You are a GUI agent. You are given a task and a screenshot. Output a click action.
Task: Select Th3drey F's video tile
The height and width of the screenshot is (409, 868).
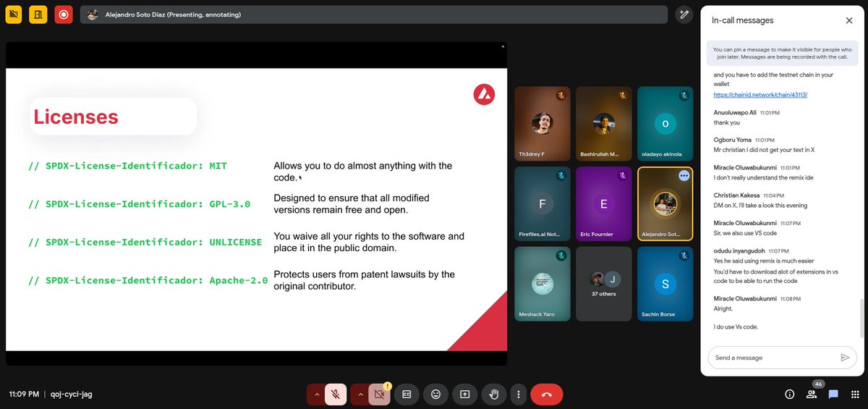542,123
